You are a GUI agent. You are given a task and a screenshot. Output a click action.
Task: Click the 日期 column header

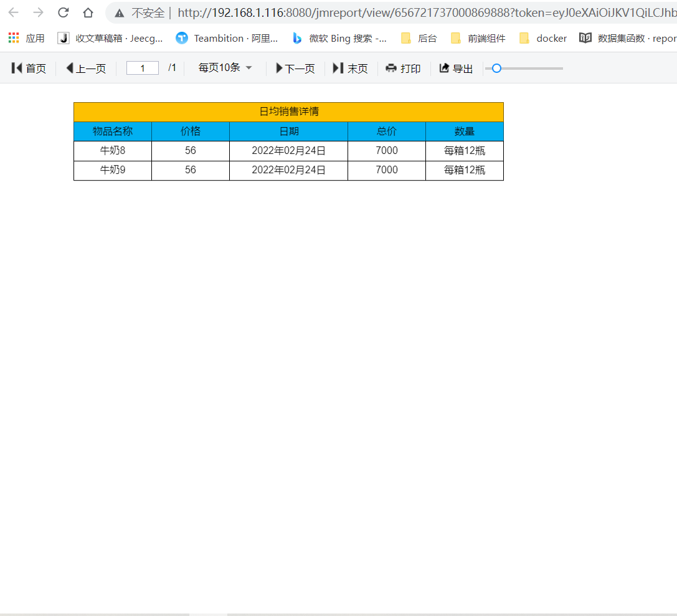(x=288, y=131)
